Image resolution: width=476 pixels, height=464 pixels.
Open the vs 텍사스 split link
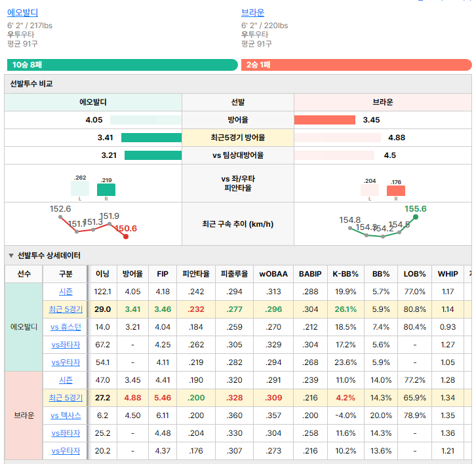click(66, 415)
